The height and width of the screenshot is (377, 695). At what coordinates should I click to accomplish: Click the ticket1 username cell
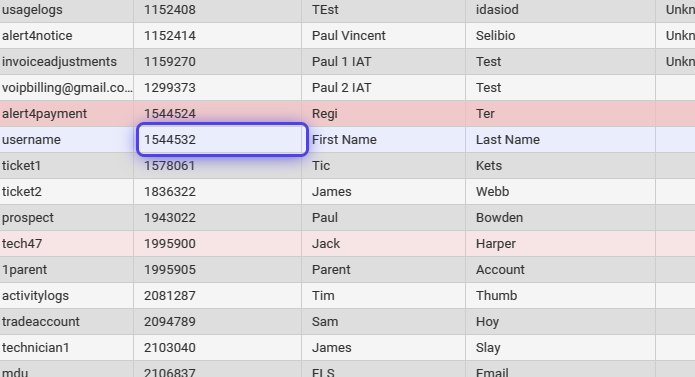pos(66,166)
